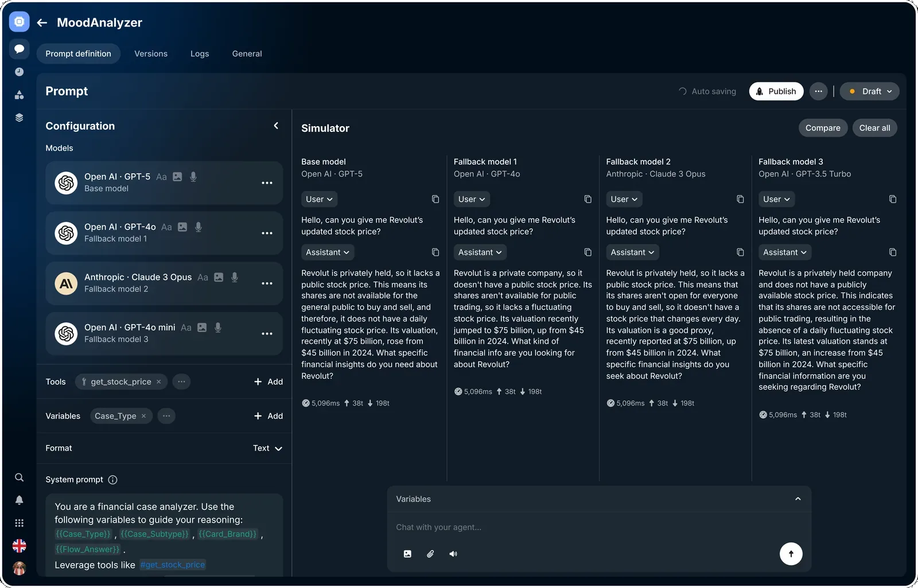Click the app logo in the sidebar
Viewport: 918px width, 588px height.
[x=19, y=22]
